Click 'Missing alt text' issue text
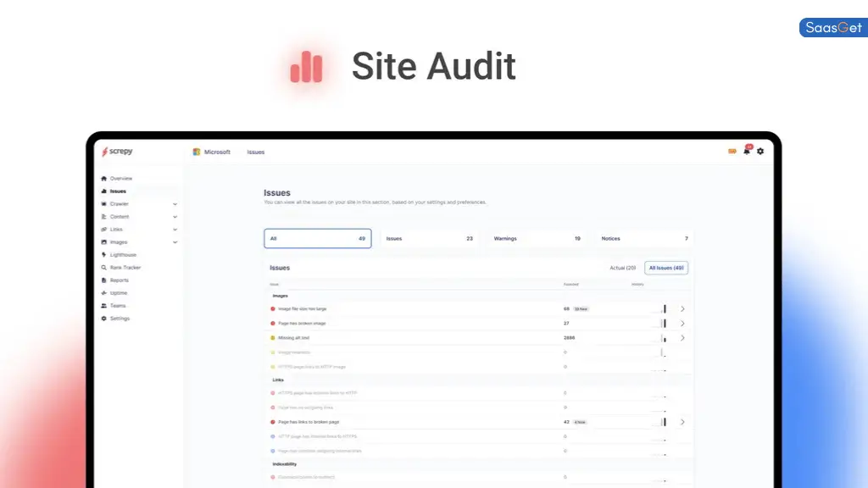The height and width of the screenshot is (488, 868). (293, 337)
